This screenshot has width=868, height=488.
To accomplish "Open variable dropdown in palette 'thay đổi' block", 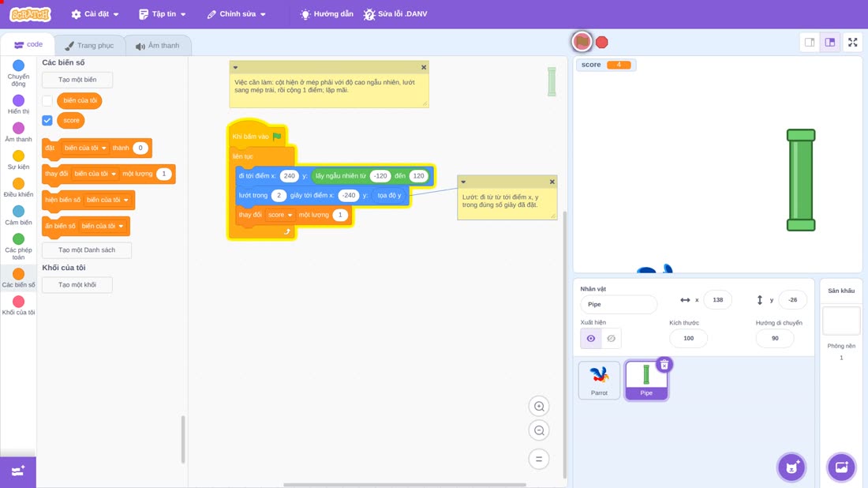I will [95, 174].
